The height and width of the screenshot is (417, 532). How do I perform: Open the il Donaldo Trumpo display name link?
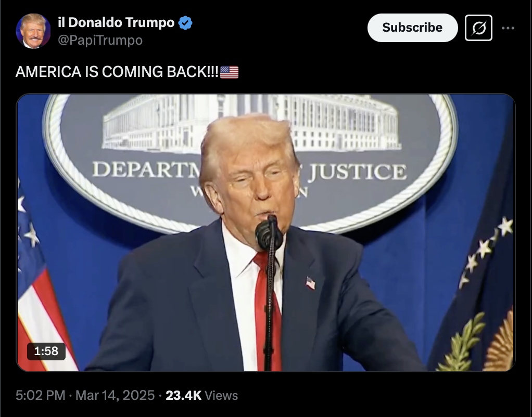116,23
